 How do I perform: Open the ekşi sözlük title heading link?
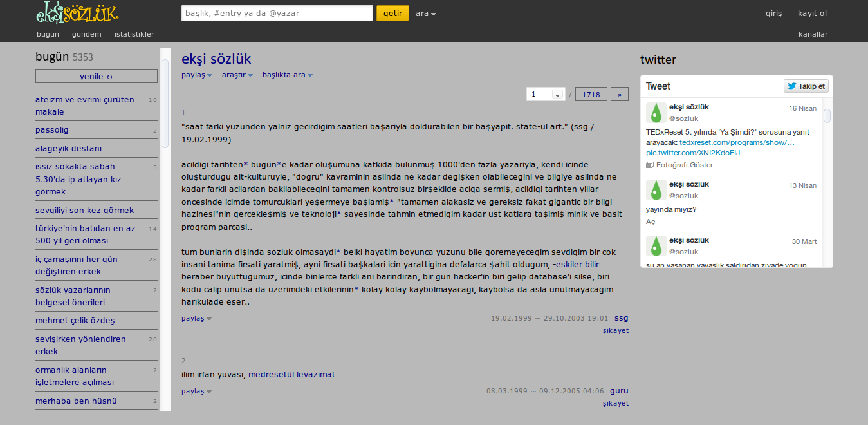point(216,59)
